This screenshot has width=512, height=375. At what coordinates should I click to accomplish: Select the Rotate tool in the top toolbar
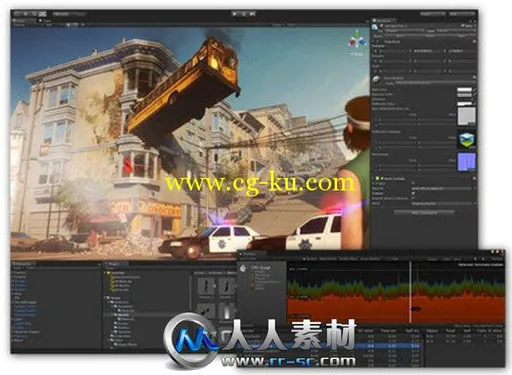[x=34, y=14]
